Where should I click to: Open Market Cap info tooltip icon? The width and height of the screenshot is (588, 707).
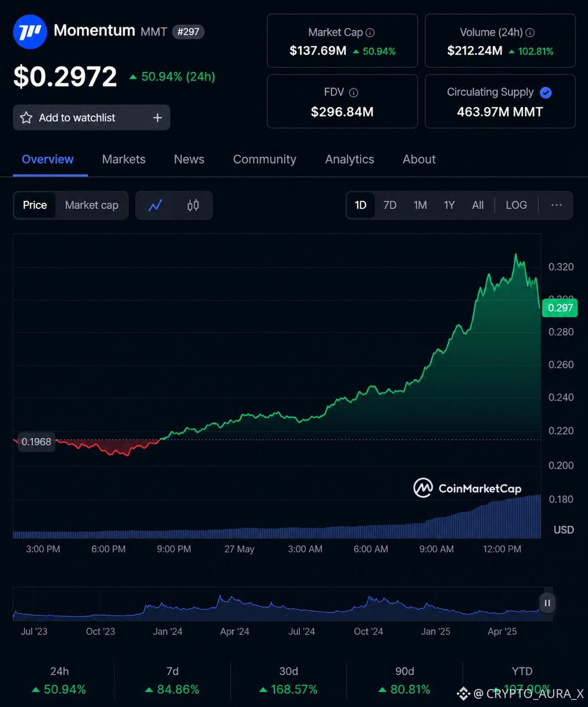pos(370,32)
